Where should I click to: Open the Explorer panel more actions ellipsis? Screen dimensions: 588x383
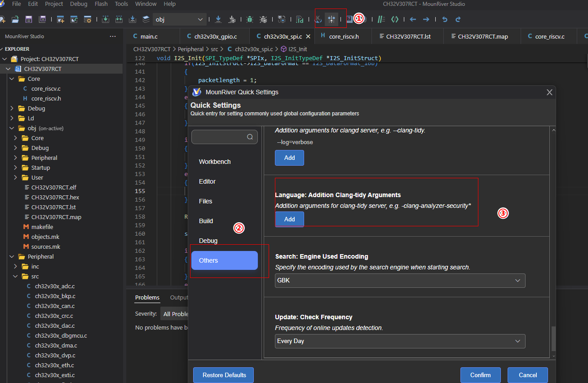113,36
